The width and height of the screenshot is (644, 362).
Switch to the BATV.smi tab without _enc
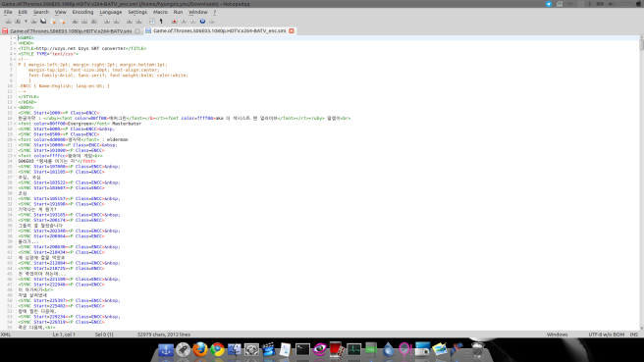(71, 30)
